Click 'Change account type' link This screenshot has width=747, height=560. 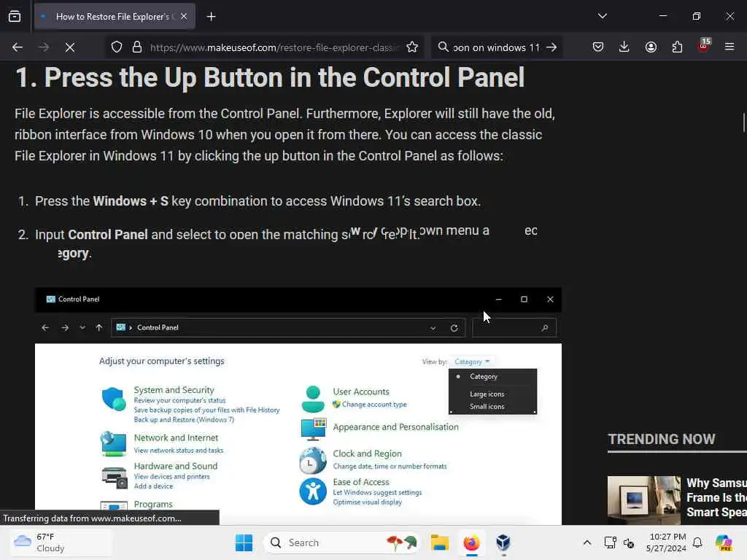374,404
